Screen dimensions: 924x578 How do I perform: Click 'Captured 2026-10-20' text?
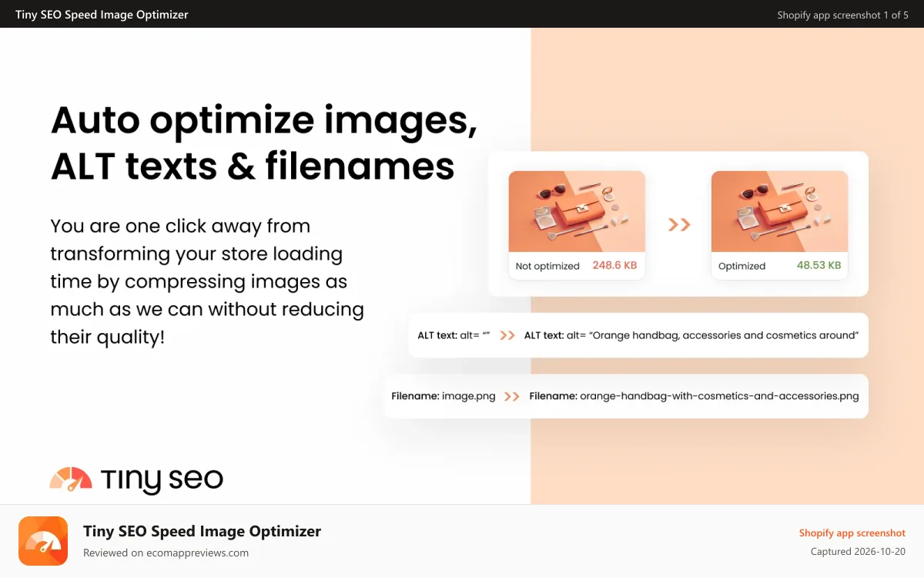point(858,552)
